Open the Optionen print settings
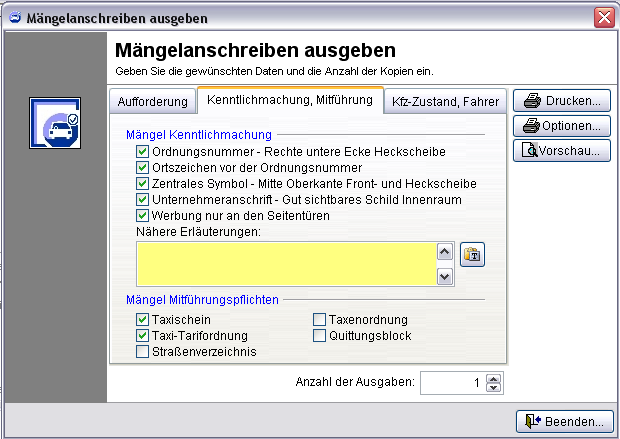The height and width of the screenshot is (439, 620). click(x=562, y=126)
